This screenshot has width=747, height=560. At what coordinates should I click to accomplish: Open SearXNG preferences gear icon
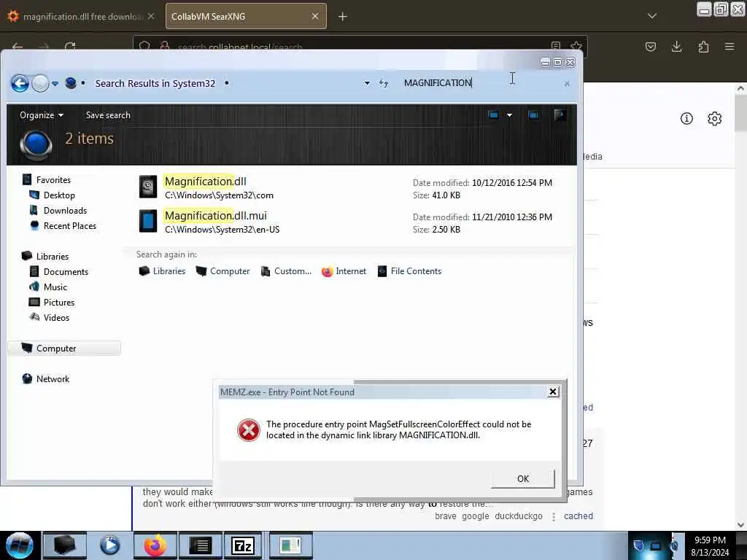click(715, 119)
